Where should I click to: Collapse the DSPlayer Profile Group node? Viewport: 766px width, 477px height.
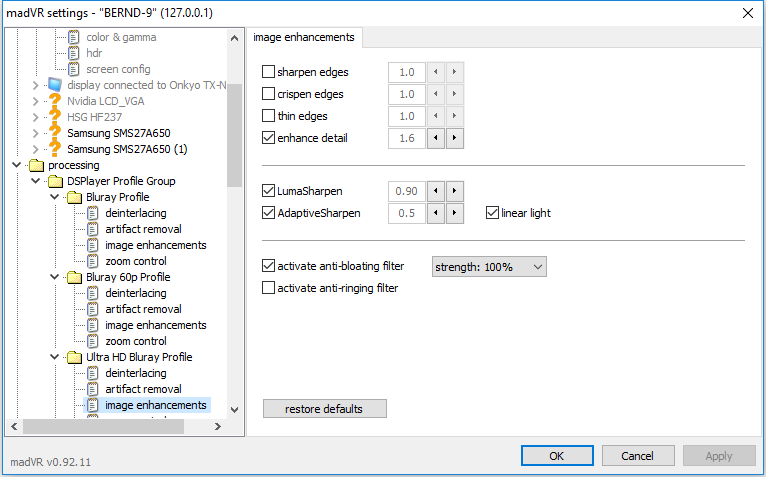pyautogui.click(x=36, y=181)
